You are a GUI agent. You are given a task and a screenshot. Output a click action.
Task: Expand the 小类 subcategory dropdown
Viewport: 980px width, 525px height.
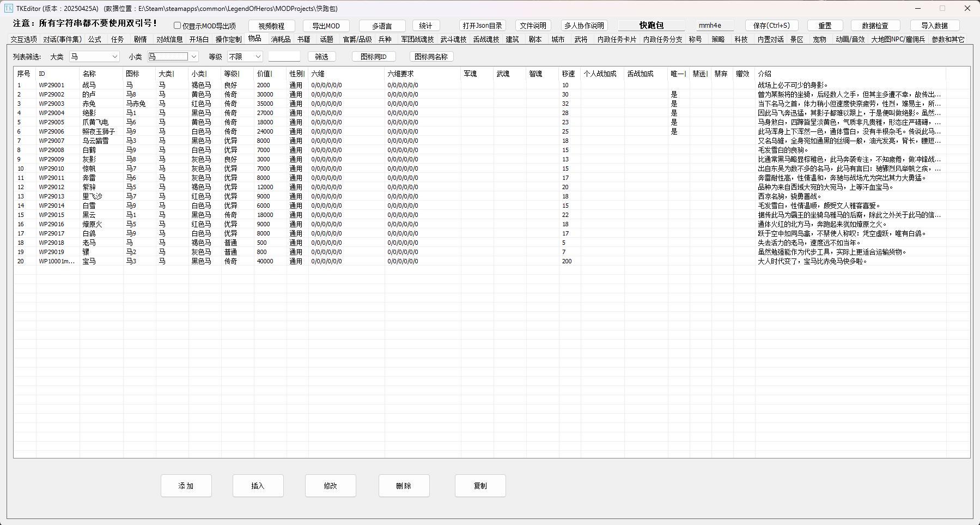coord(193,57)
